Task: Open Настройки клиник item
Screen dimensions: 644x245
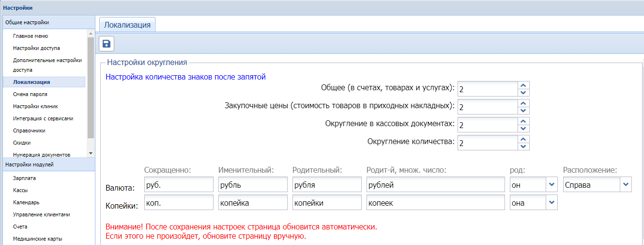Action: coord(35,106)
